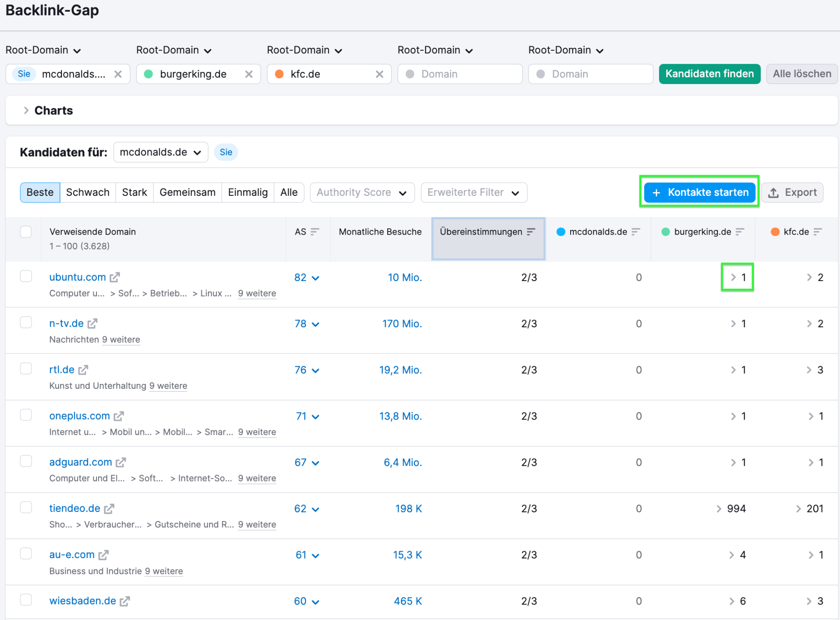The height and width of the screenshot is (620, 840).
Task: Expand burgerking.de 994 backlinks for tiendeo.de
Action: tap(731, 509)
